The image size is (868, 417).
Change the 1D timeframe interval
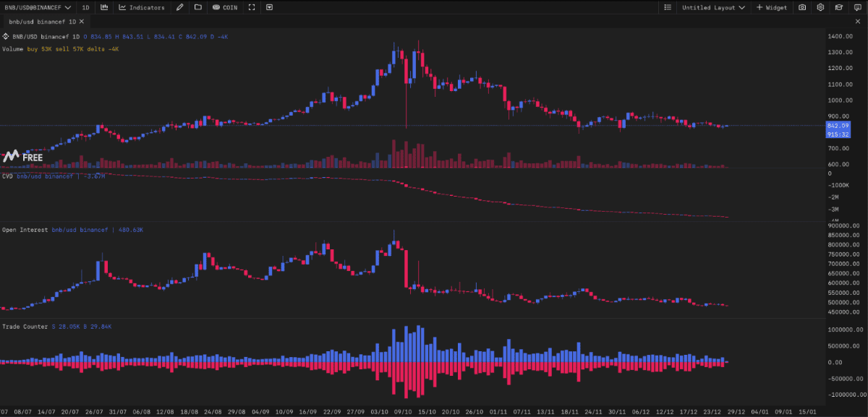click(86, 7)
